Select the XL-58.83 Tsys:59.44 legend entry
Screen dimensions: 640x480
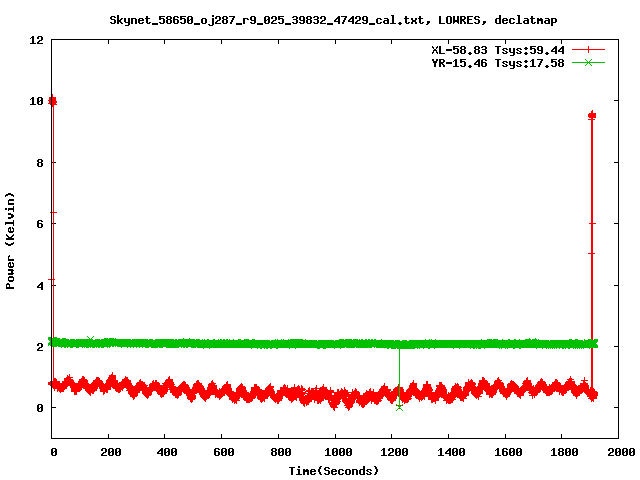click(x=498, y=50)
